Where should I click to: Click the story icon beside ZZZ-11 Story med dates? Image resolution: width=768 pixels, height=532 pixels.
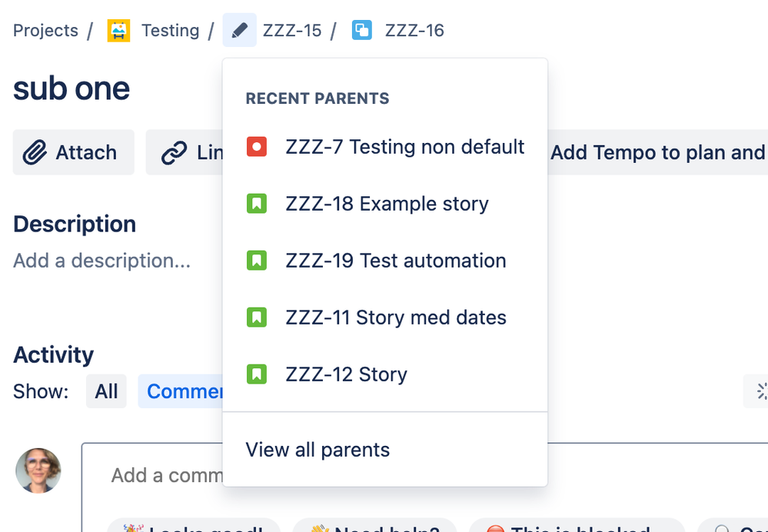257,317
